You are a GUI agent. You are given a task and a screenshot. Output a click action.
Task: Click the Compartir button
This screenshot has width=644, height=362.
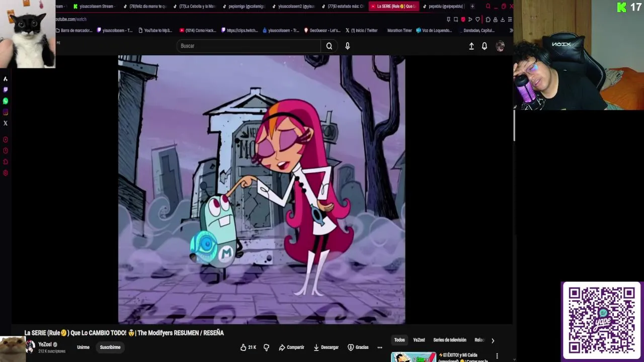click(x=291, y=347)
